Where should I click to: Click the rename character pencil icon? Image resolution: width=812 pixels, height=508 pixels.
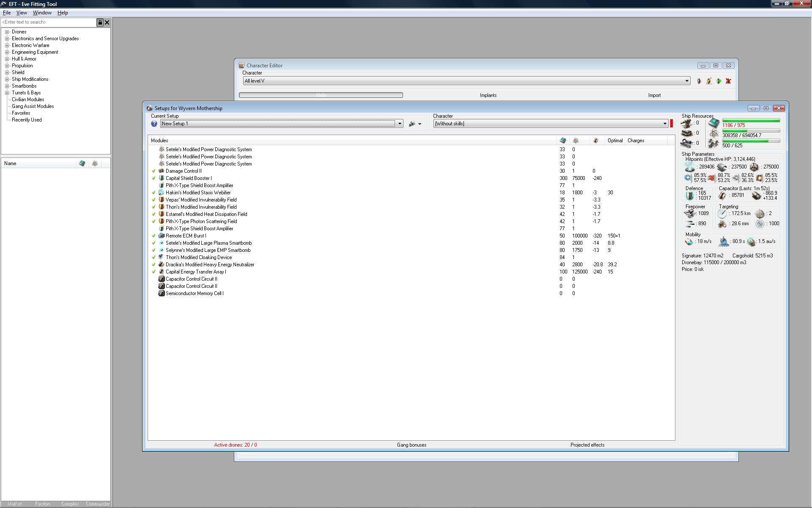tap(709, 81)
